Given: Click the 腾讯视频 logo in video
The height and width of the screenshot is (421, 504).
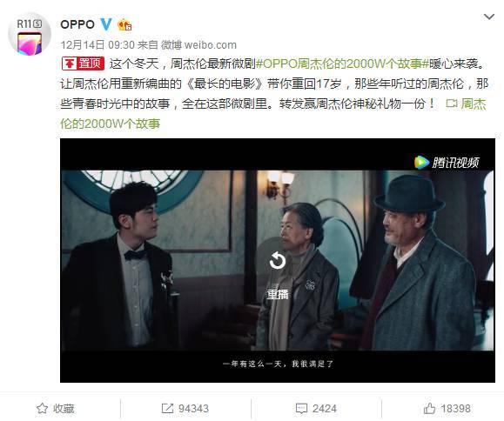Looking at the screenshot, I should (x=447, y=162).
